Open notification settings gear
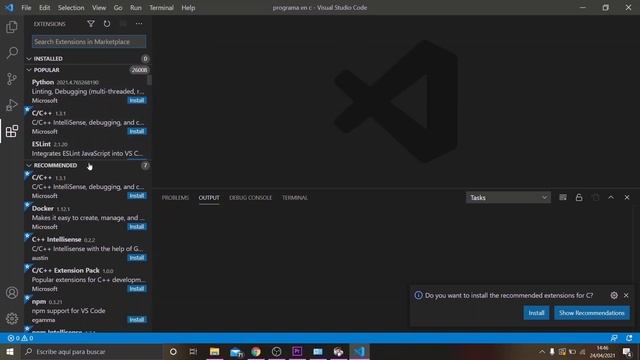Image resolution: width=640 pixels, height=360 pixels. 614,295
